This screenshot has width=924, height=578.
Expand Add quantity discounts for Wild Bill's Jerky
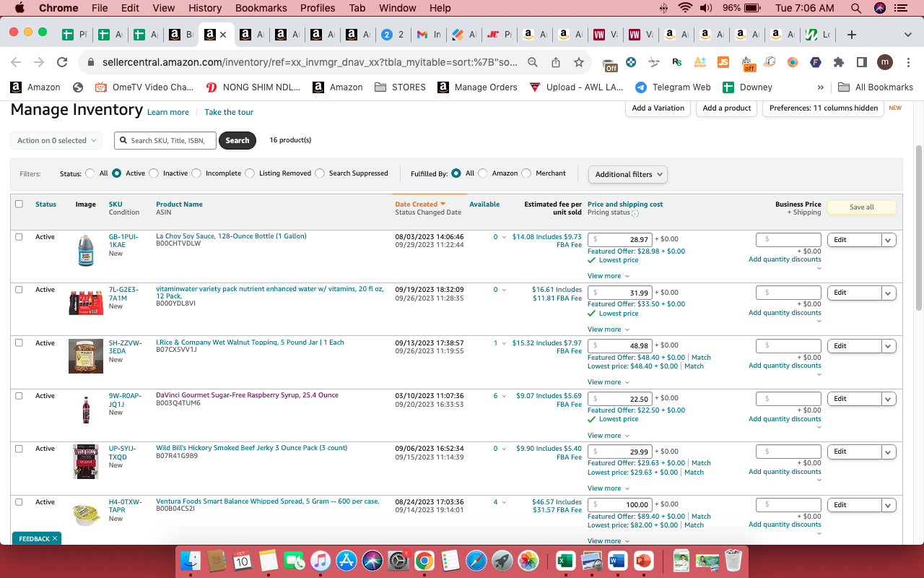[785, 472]
